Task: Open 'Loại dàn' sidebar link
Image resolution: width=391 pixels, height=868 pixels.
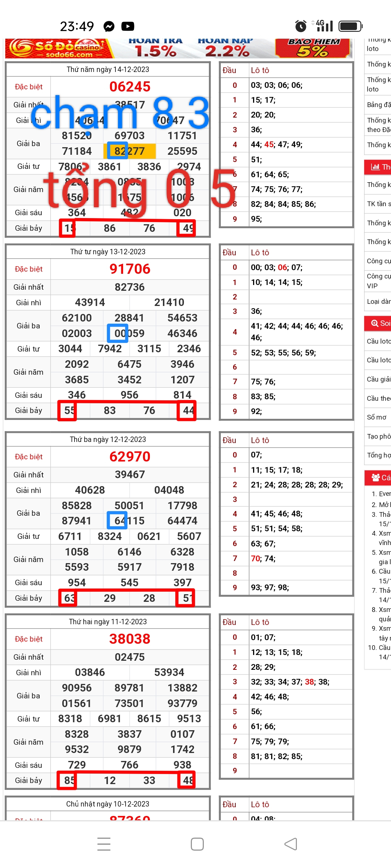Action: coord(378,301)
